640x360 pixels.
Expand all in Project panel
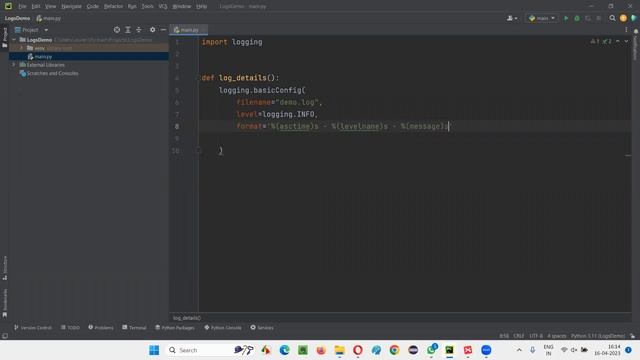[x=128, y=30]
